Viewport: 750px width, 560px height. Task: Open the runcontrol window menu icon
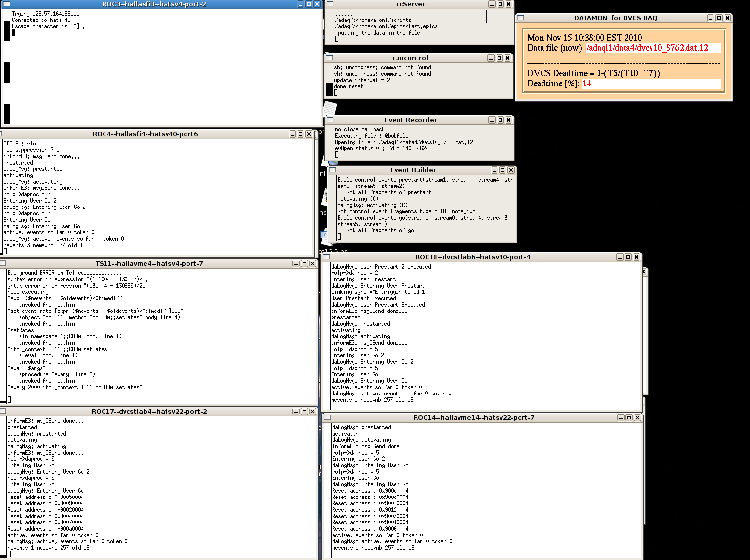pyautogui.click(x=329, y=58)
